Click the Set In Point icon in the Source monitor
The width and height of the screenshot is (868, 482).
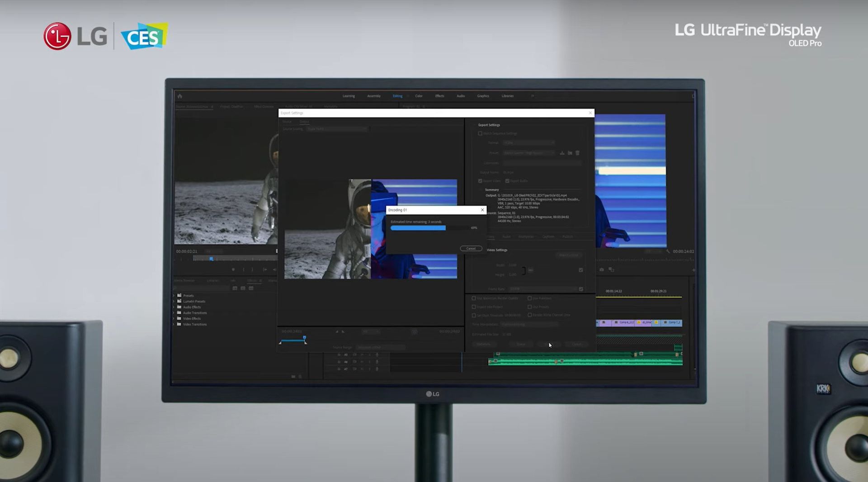[x=244, y=269]
